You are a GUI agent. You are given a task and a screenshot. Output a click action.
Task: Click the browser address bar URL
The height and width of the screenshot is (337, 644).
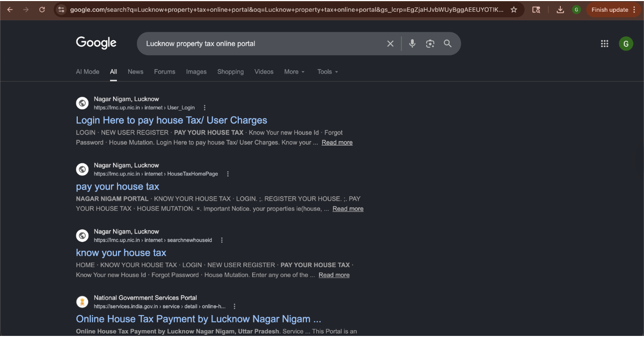point(287,10)
